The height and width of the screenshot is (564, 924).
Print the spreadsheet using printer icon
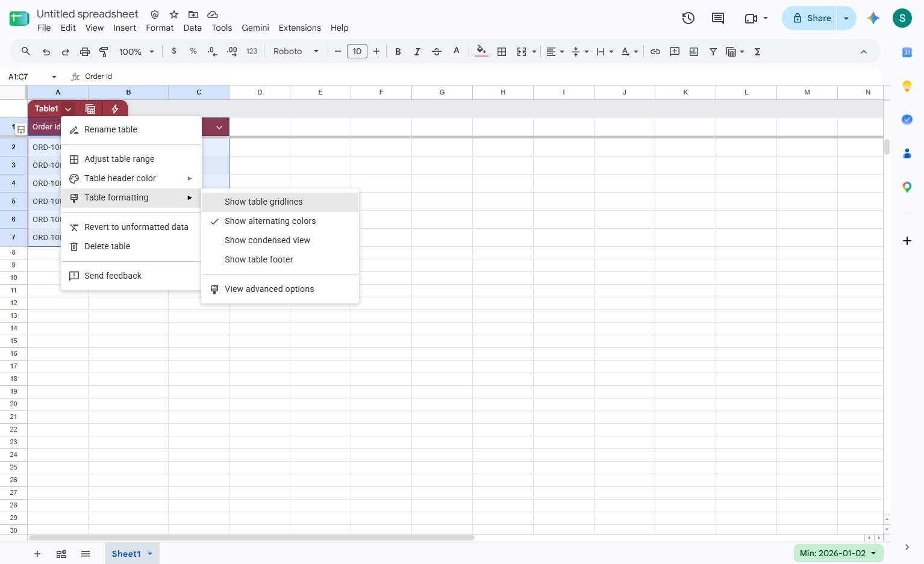coord(85,52)
